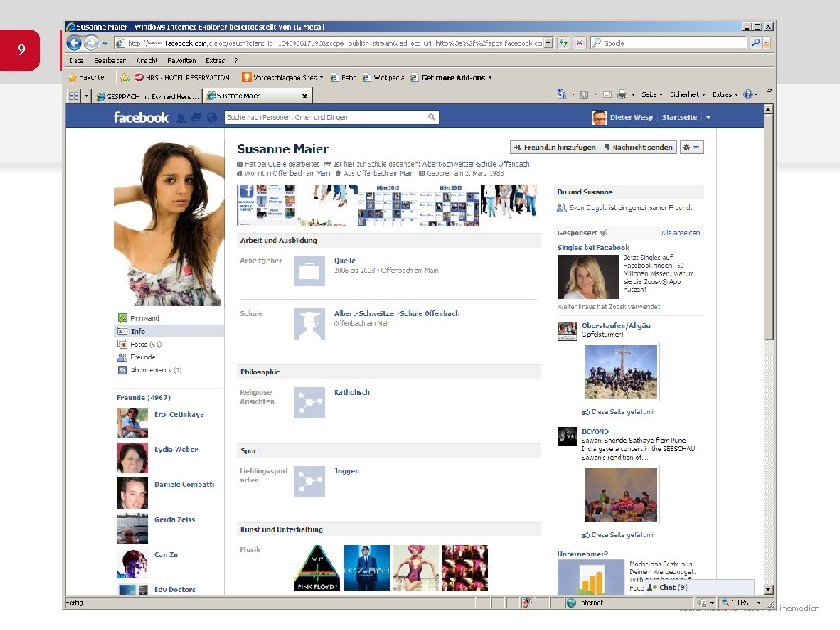Open Quick Tabs grid icon
The image size is (840, 630).
coord(73,96)
